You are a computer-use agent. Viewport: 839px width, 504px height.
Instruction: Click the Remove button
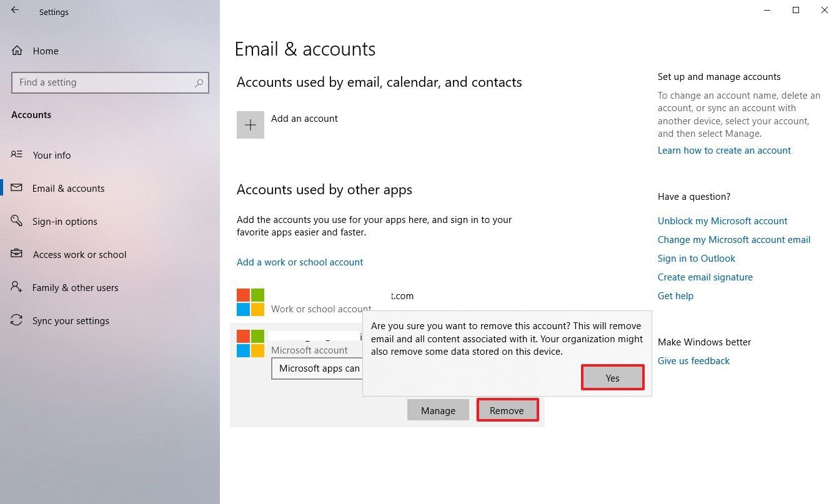507,410
